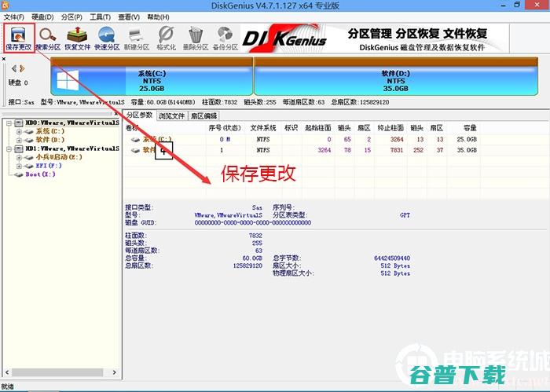Open the Recover Files (恢复文件) tool
Image resolution: width=550 pixels, height=392 pixels.
pyautogui.click(x=78, y=38)
